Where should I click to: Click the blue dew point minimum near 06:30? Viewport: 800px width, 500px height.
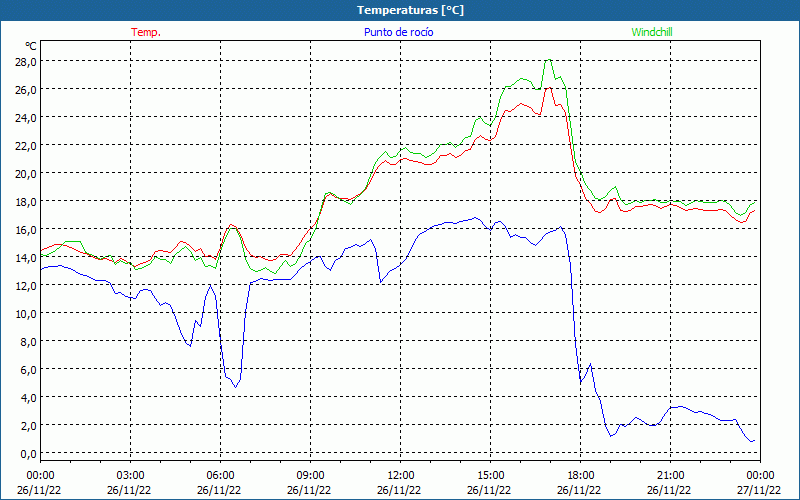coord(235,387)
